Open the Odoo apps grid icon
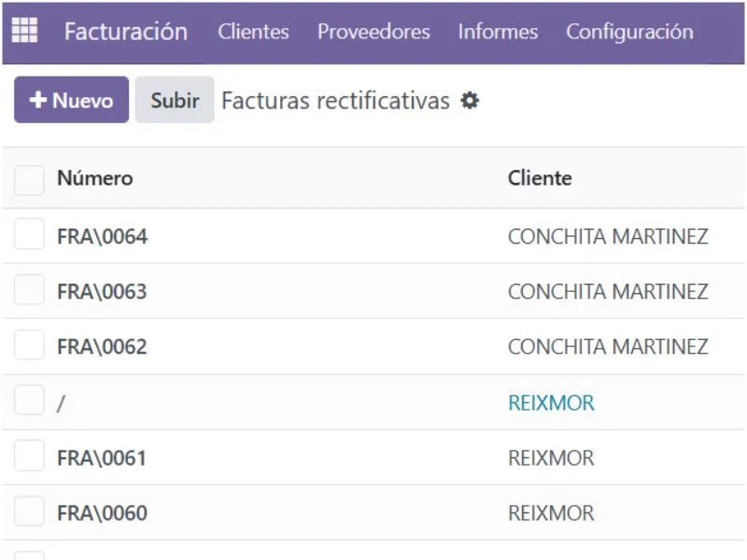The image size is (747, 560). pos(24,30)
